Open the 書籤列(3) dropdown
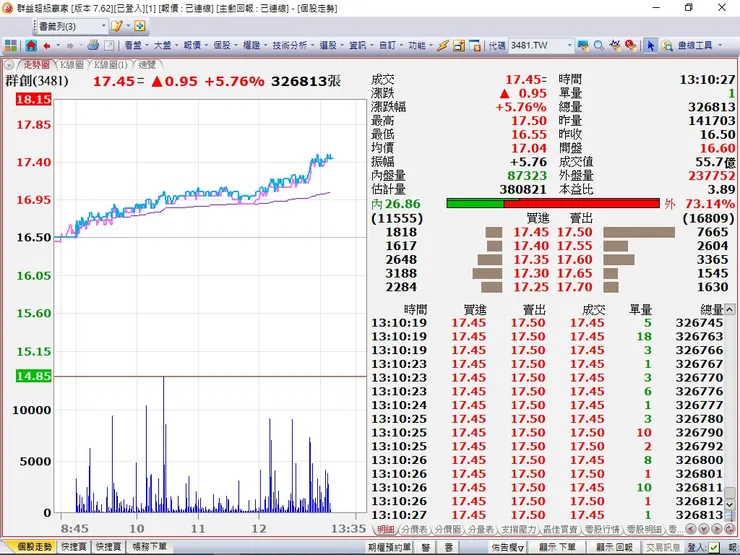The width and height of the screenshot is (740, 555). click(103, 26)
